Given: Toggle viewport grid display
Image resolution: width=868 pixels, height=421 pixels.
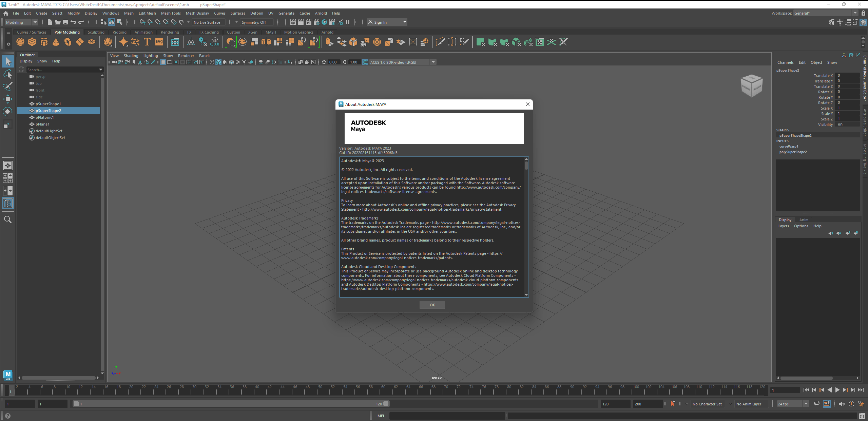Looking at the screenshot, I should (x=163, y=62).
